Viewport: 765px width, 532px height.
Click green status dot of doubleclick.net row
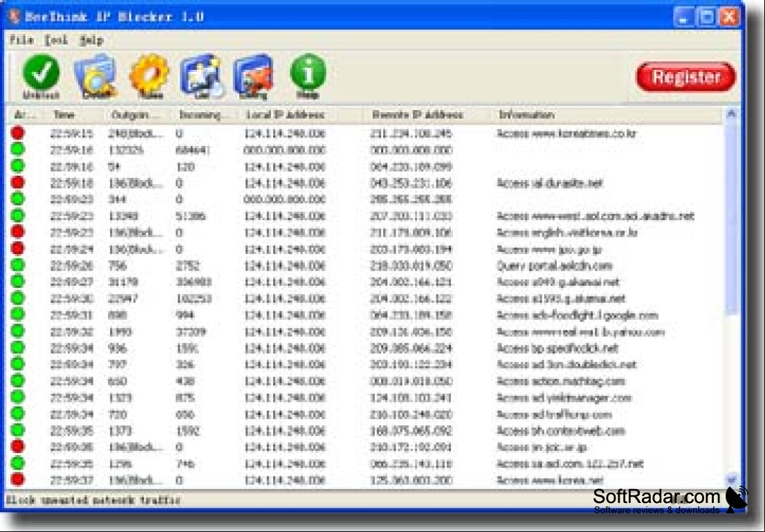click(x=18, y=364)
